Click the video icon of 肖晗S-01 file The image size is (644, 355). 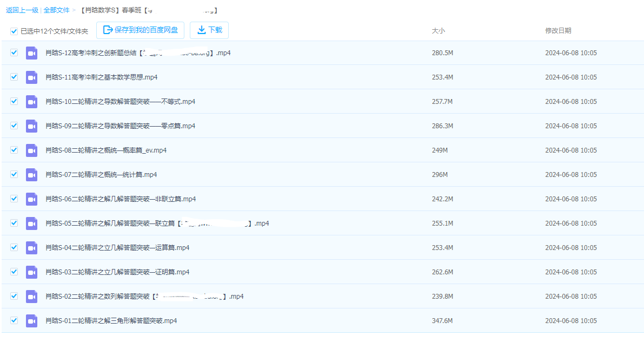click(x=31, y=320)
